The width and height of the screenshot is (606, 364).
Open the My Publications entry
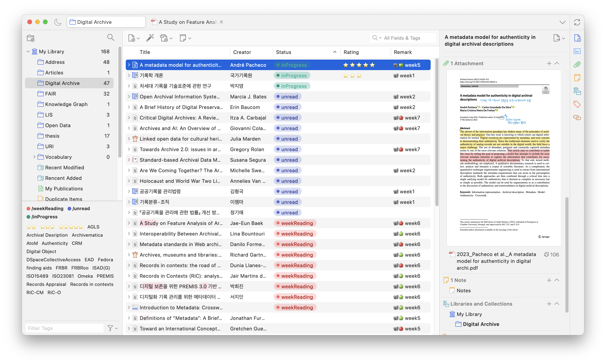tap(69, 189)
